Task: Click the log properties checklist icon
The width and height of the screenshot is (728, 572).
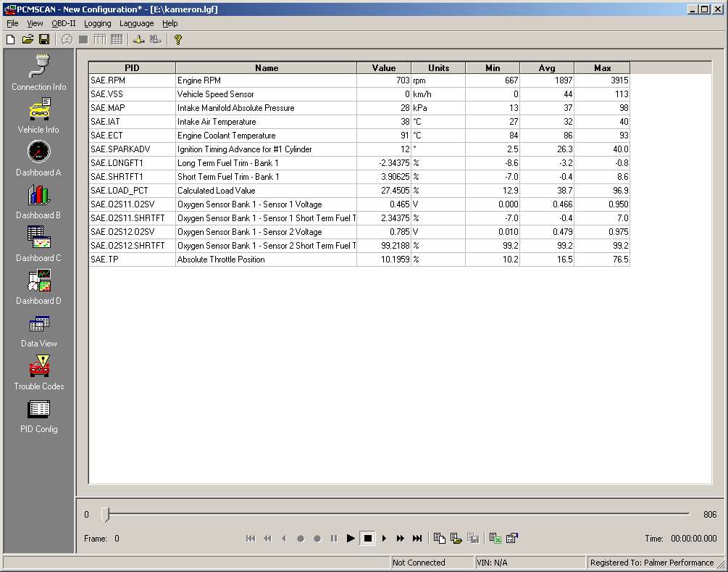Action: [x=512, y=538]
